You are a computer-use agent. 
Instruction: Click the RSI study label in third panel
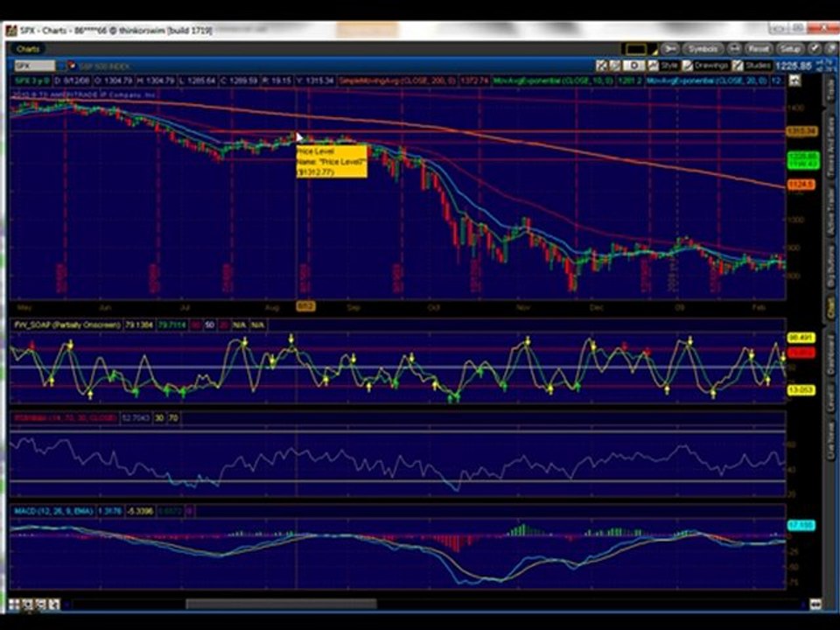(x=65, y=418)
